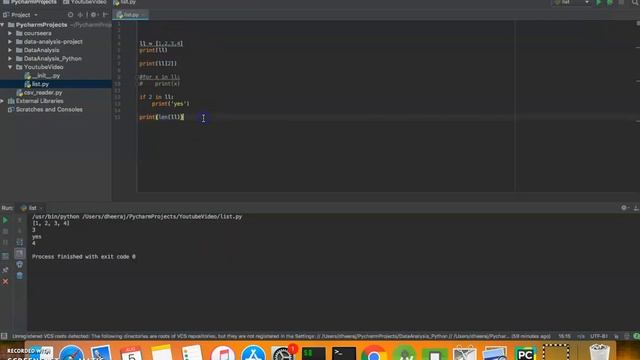Select __init__.py in project tree
640x360 pixels.
[x=42, y=76]
